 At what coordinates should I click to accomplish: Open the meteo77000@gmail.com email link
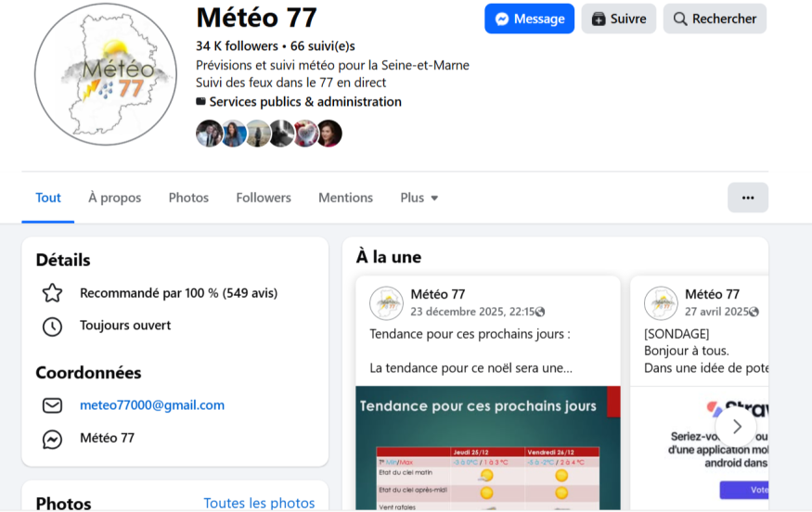coord(152,405)
